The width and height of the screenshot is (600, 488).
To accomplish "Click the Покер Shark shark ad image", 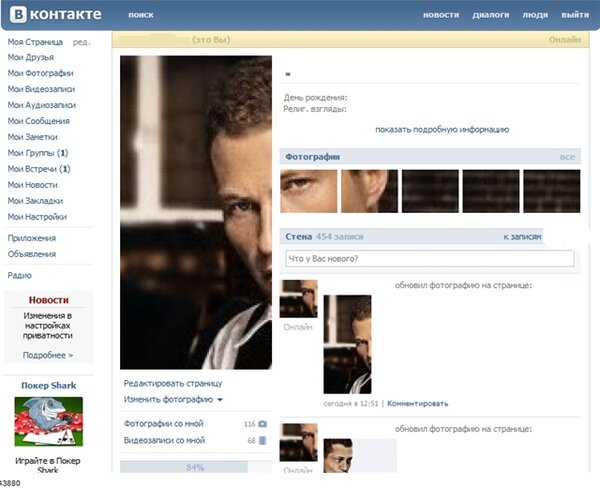I will tap(49, 421).
